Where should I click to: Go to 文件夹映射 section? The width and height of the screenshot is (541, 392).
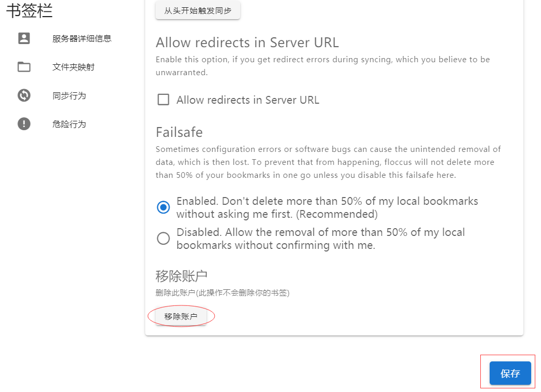(74, 67)
